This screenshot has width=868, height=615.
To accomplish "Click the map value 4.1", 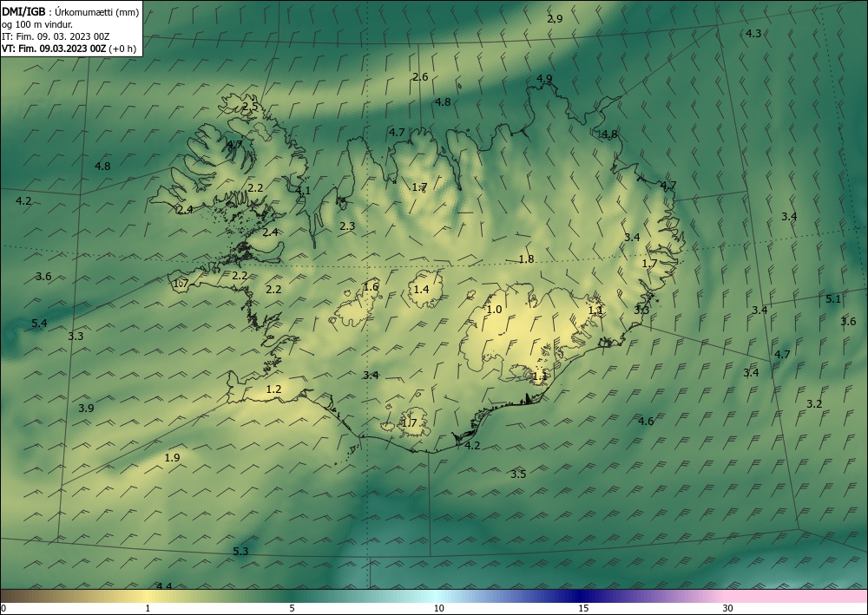I will pyautogui.click(x=303, y=190).
